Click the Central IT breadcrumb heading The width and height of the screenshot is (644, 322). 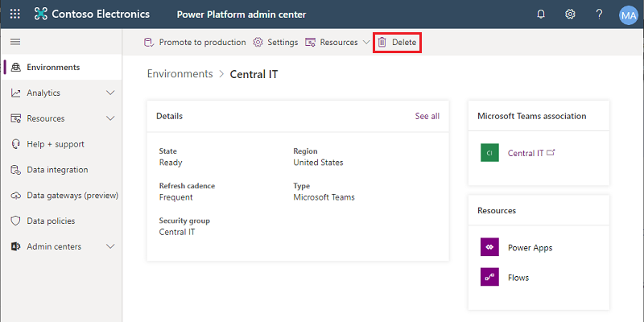[x=254, y=74]
